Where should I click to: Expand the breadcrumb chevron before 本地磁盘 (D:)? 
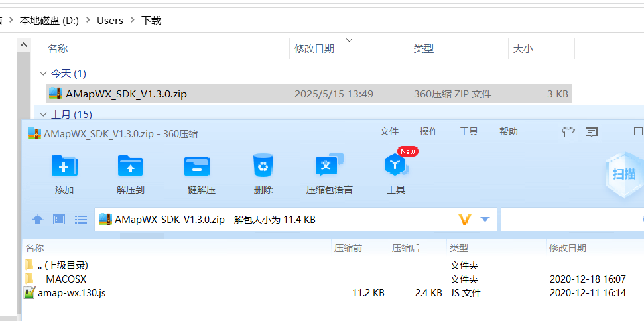11,20
